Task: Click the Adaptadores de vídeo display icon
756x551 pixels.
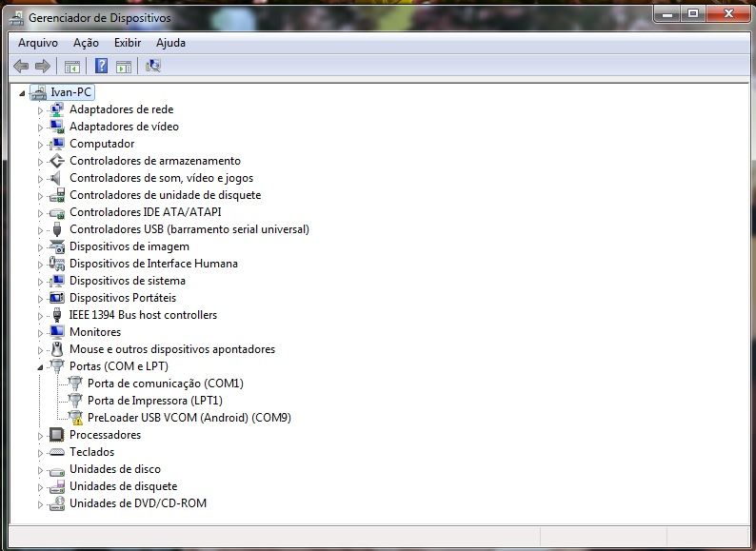Action: (57, 127)
